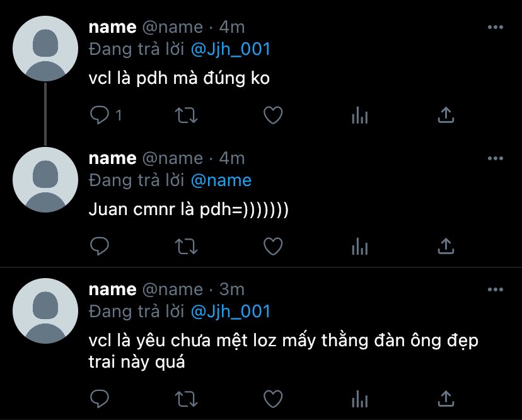Open the @Jjh_001 mention in the first tweet

click(x=230, y=49)
